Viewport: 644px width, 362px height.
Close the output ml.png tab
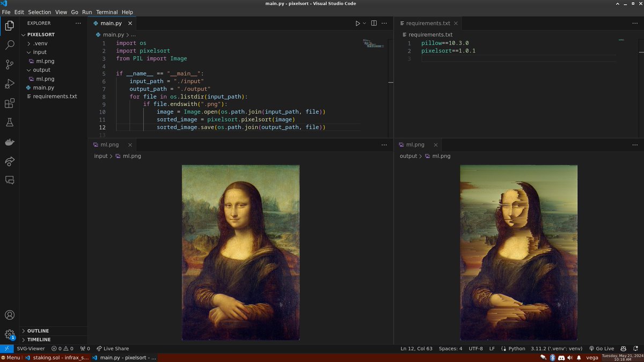pyautogui.click(x=436, y=145)
